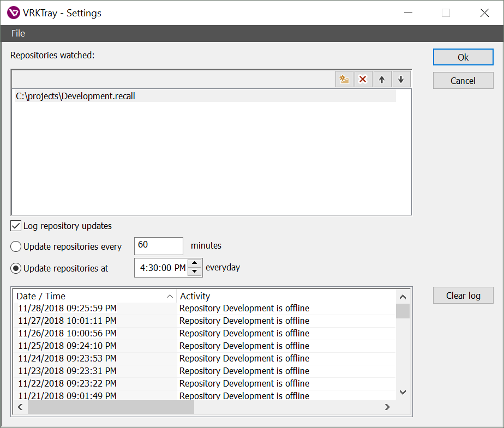Click the Ok button
Screen dimensions: 504x428
coord(463,57)
